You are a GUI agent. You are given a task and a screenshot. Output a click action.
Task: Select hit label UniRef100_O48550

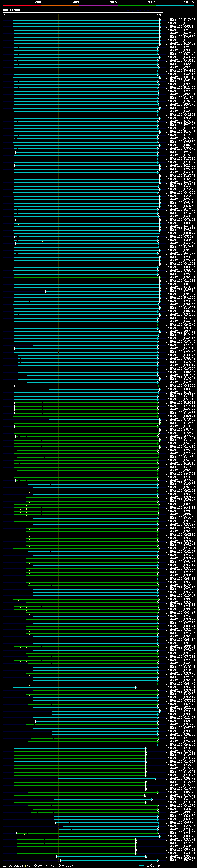coord(180,386)
